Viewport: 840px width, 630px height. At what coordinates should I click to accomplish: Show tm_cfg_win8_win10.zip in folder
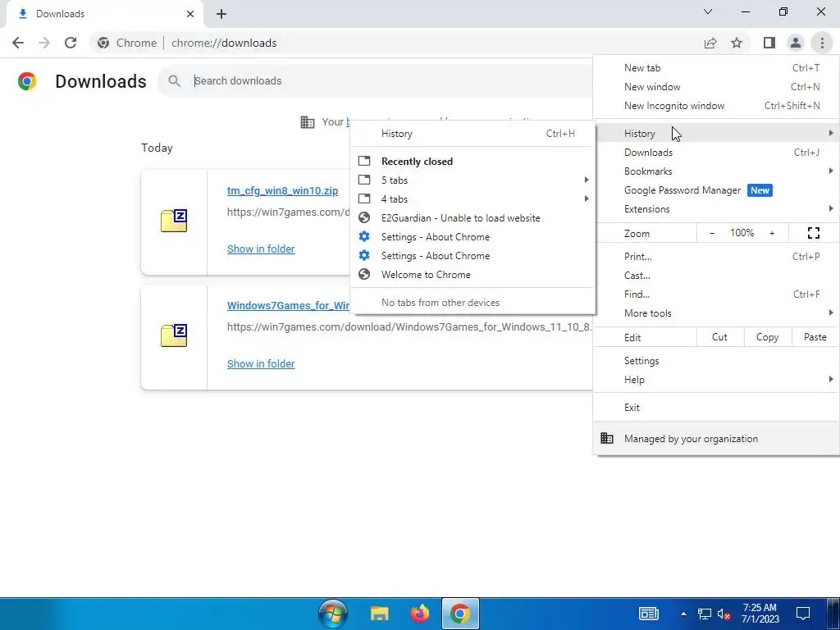coord(261,249)
